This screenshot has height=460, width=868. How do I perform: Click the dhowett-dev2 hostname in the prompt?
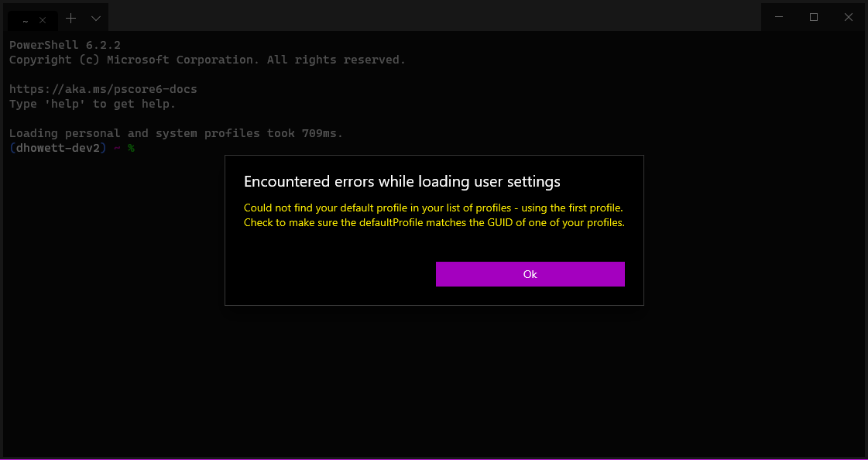[x=57, y=147]
